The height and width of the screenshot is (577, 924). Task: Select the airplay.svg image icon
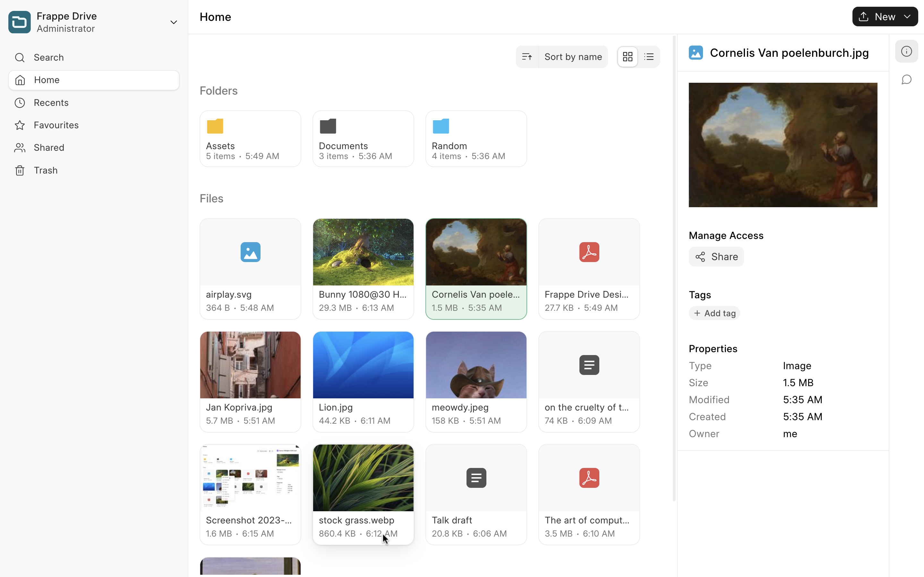[250, 252]
